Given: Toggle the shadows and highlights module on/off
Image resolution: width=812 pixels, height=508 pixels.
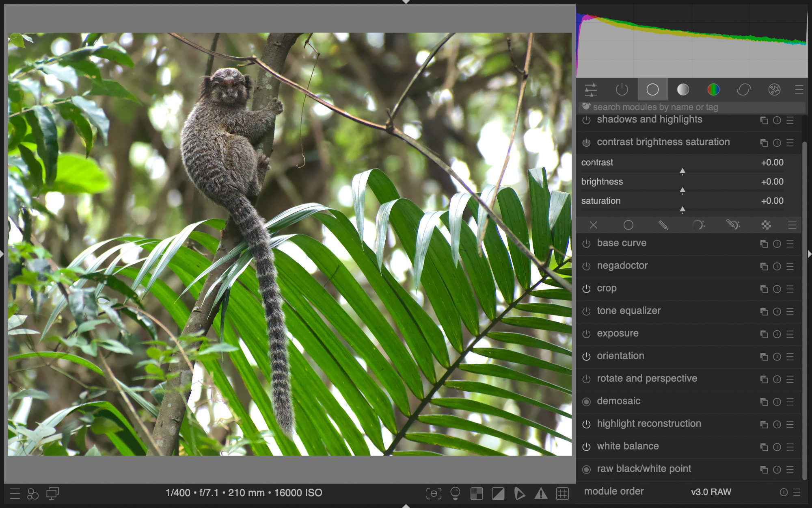Looking at the screenshot, I should point(587,120).
